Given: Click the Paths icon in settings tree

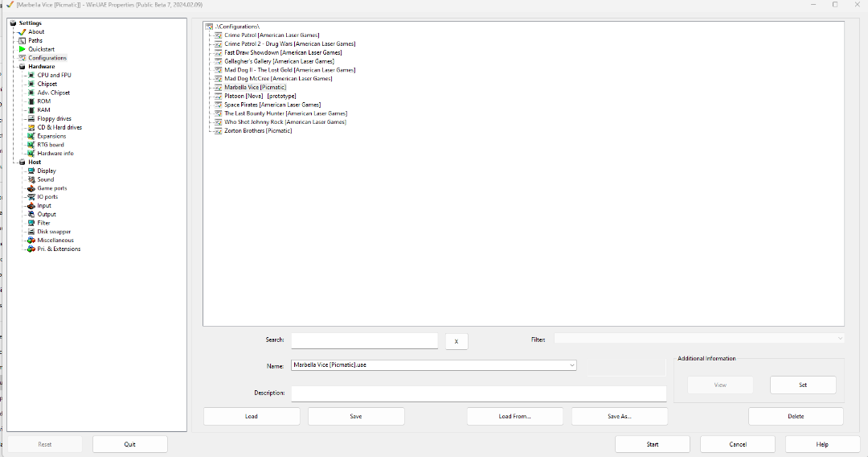Looking at the screenshot, I should [23, 40].
